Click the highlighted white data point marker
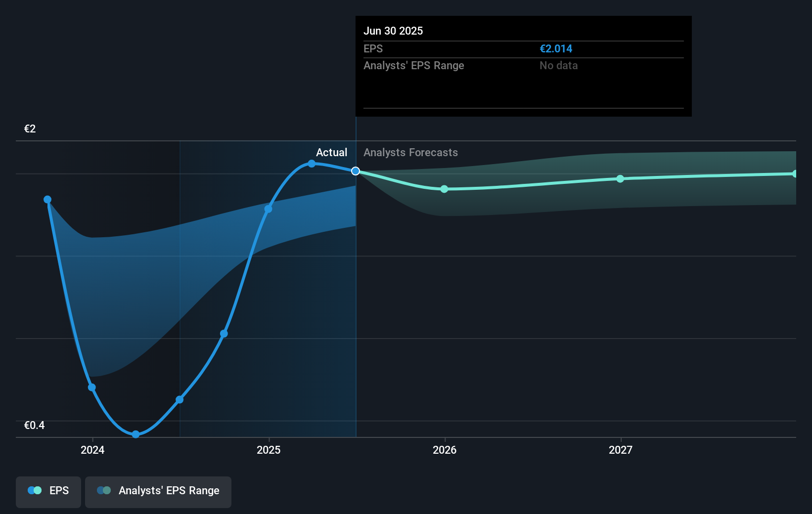 (x=355, y=171)
